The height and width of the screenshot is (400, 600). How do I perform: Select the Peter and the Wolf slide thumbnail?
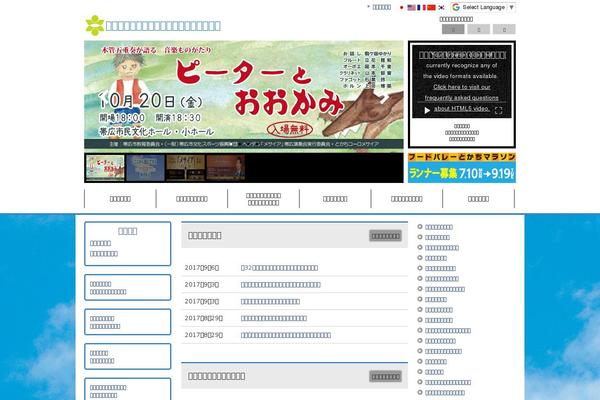point(105,168)
